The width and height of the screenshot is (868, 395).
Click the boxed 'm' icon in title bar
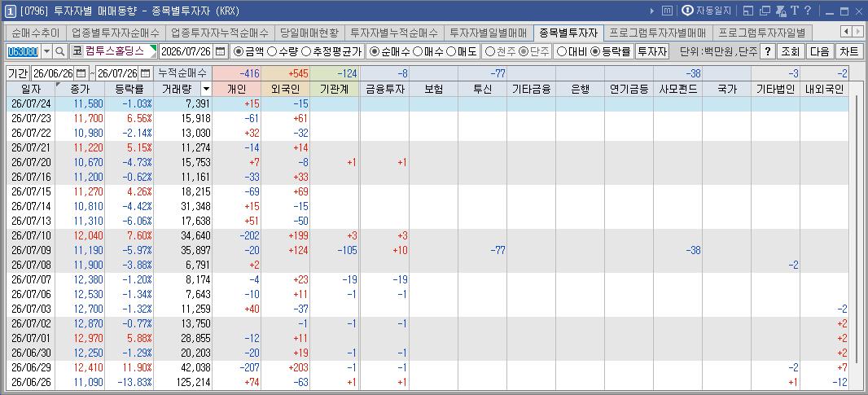click(x=668, y=11)
